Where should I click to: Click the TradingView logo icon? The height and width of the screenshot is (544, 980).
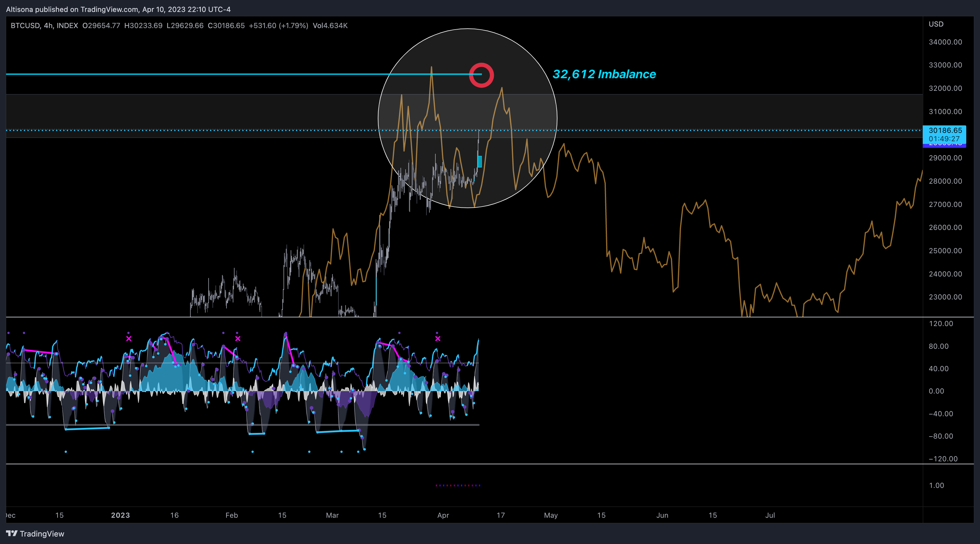[x=12, y=533]
